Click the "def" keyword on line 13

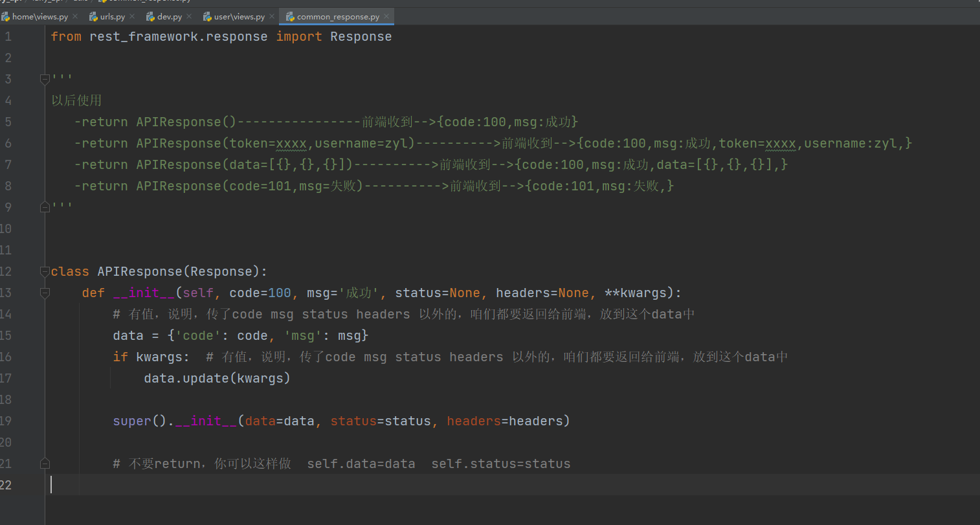click(93, 293)
